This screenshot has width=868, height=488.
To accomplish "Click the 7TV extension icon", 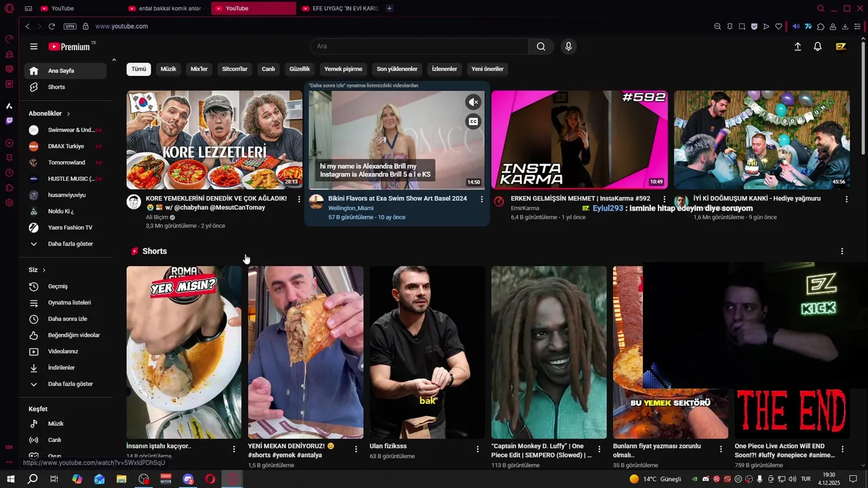I will point(808,26).
